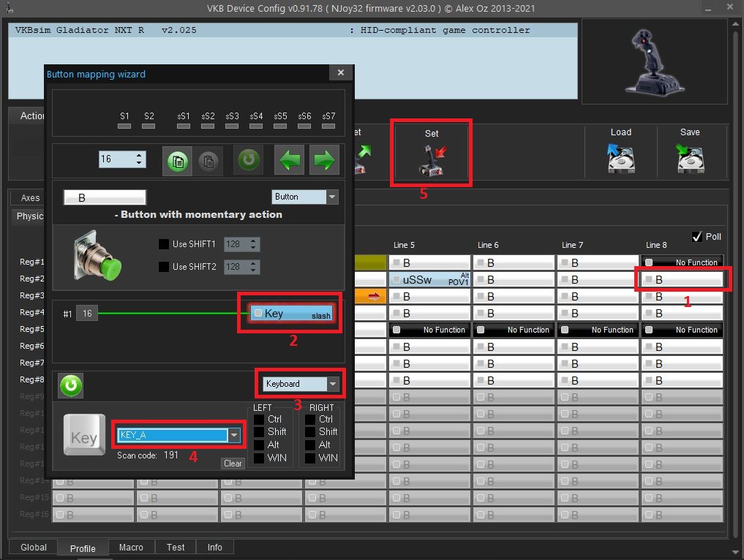Click the button number 16 spinner

tap(122, 159)
